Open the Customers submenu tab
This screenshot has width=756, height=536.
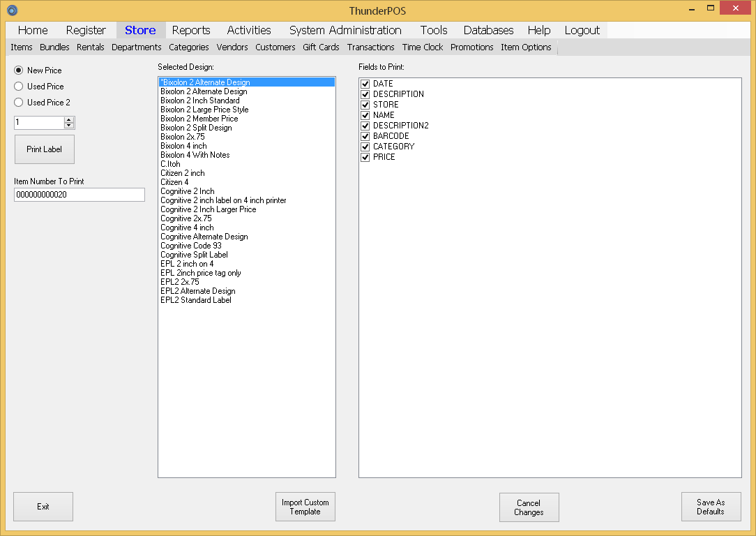pyautogui.click(x=275, y=47)
